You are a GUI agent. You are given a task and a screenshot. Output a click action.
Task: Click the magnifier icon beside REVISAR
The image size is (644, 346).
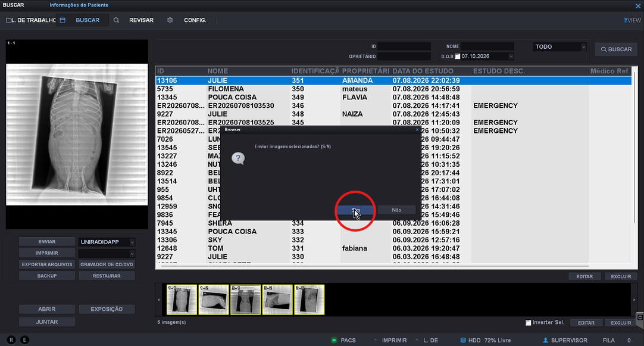(116, 20)
